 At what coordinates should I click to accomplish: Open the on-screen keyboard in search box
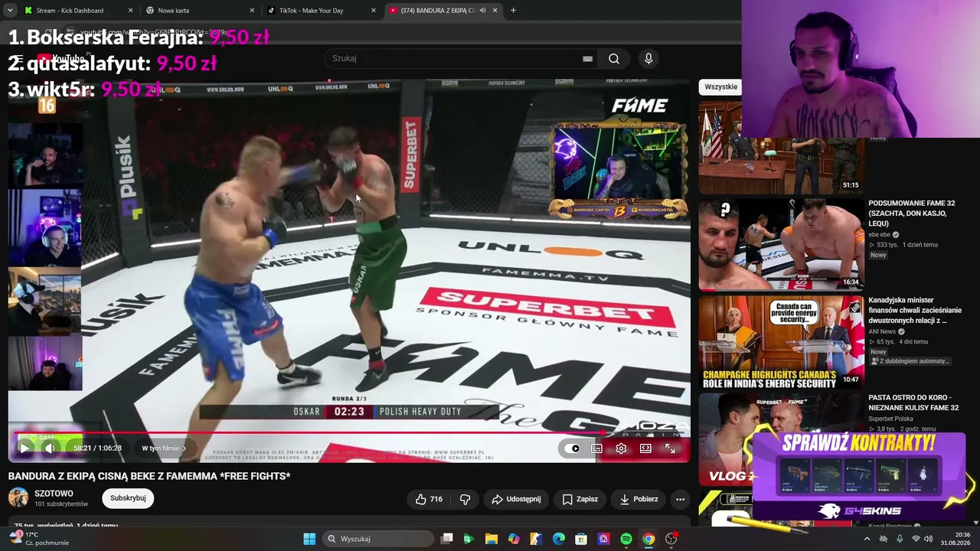coord(587,58)
